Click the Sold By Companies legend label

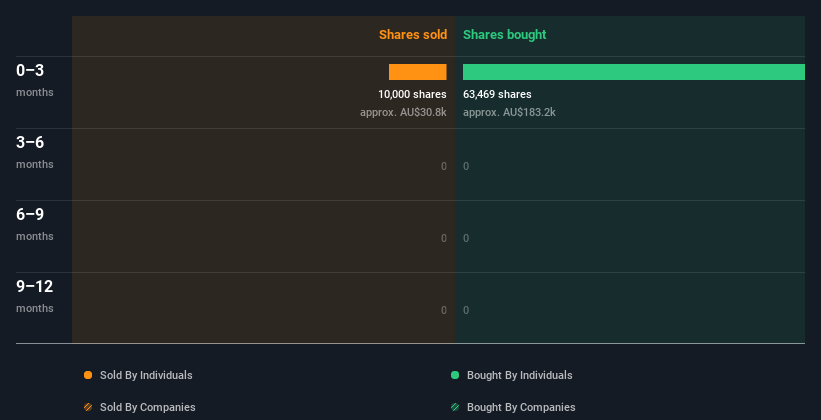[x=148, y=407]
